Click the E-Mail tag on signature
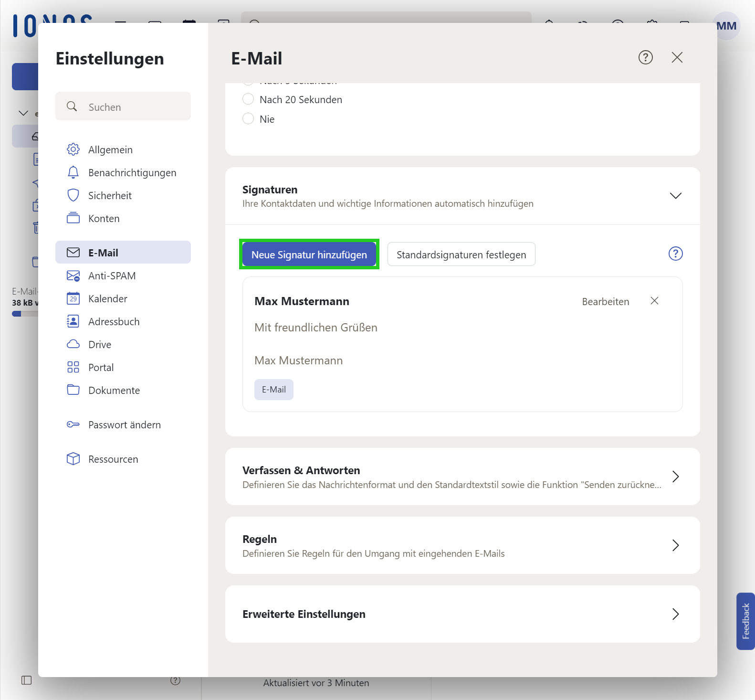The height and width of the screenshot is (700, 755). pyautogui.click(x=274, y=390)
